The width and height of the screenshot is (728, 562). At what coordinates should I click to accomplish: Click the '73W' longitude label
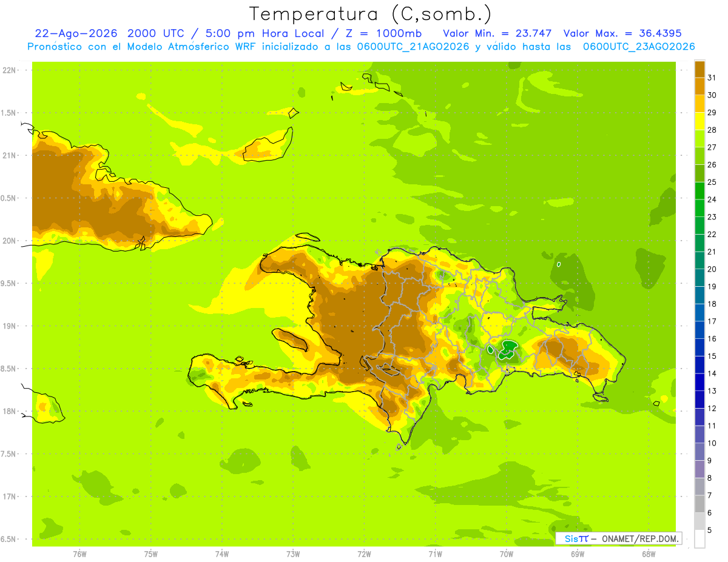pos(293,554)
